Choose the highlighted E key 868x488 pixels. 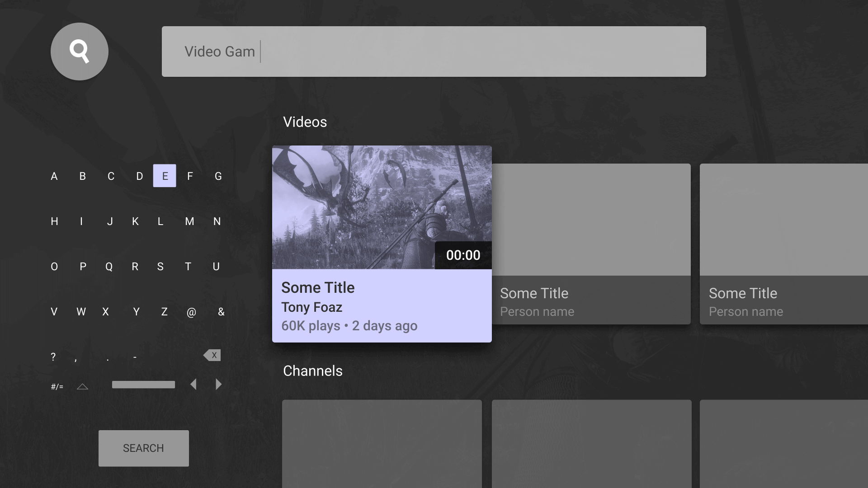(165, 176)
